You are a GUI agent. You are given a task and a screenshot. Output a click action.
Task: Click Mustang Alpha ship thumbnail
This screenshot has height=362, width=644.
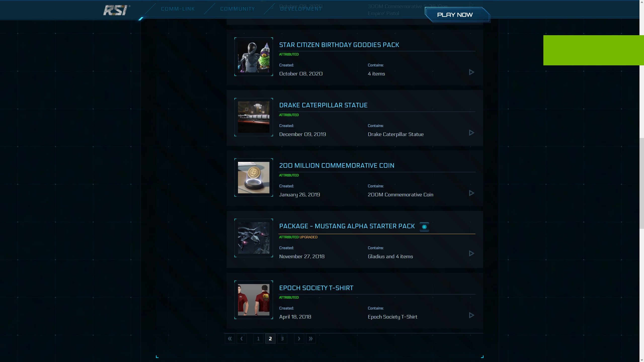(254, 238)
